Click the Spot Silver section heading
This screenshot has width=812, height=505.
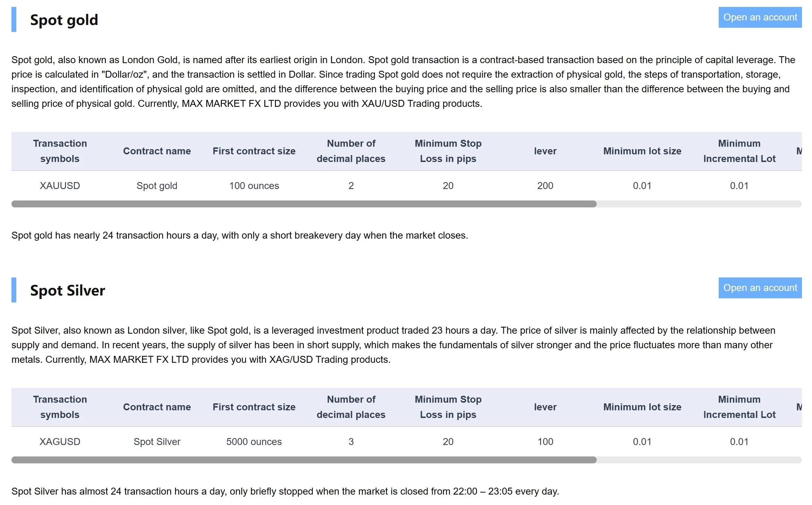pyautogui.click(x=68, y=290)
